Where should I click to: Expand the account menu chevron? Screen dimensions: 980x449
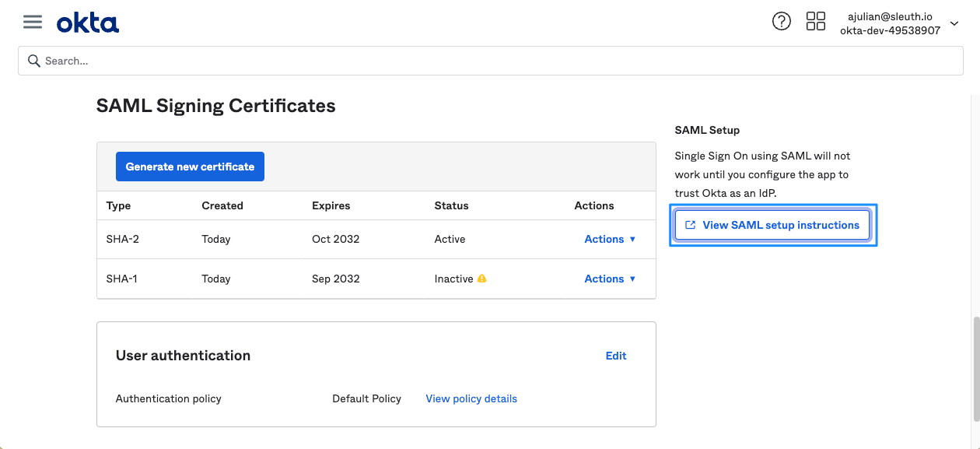click(955, 23)
